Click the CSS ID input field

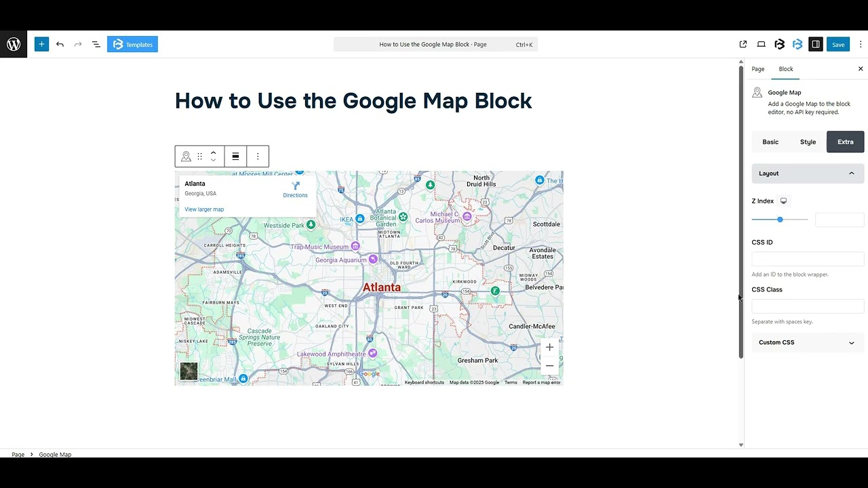click(x=807, y=258)
